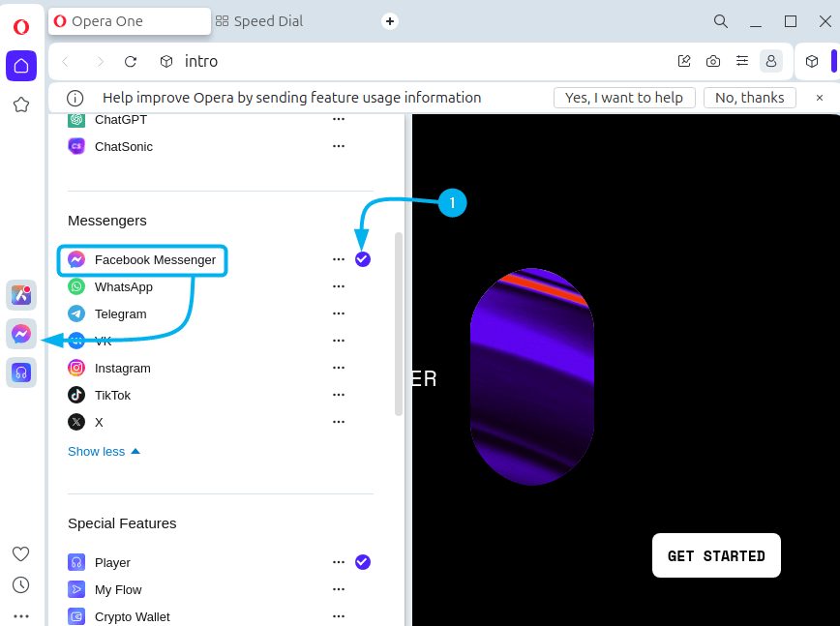
Task: Open the profile account icon
Action: point(771,61)
